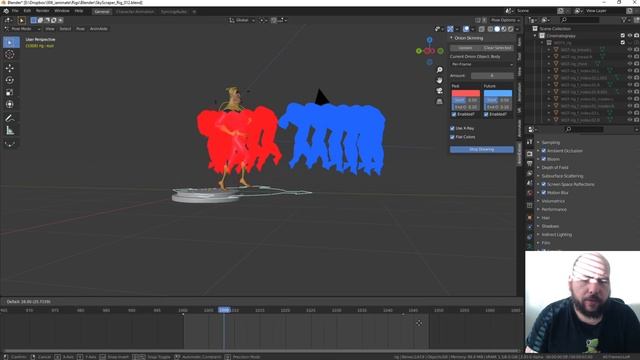
Task: Disable Bloom checkbox
Action: [544, 159]
